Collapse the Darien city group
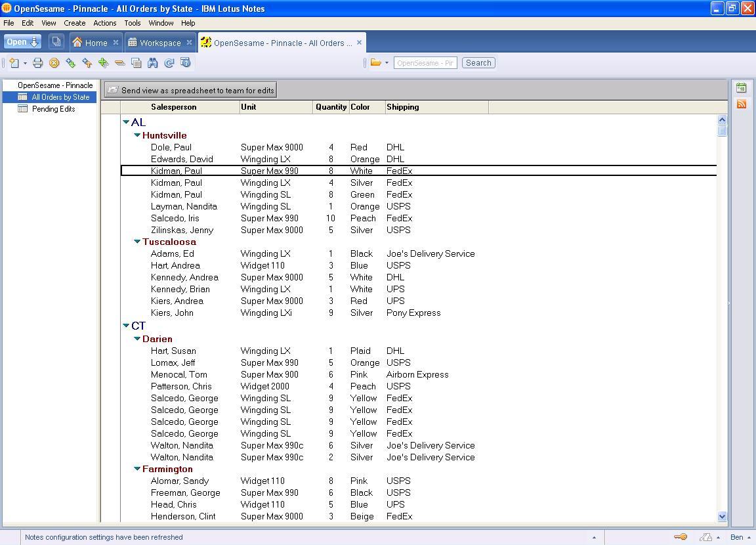This screenshot has width=756, height=545. coord(137,339)
